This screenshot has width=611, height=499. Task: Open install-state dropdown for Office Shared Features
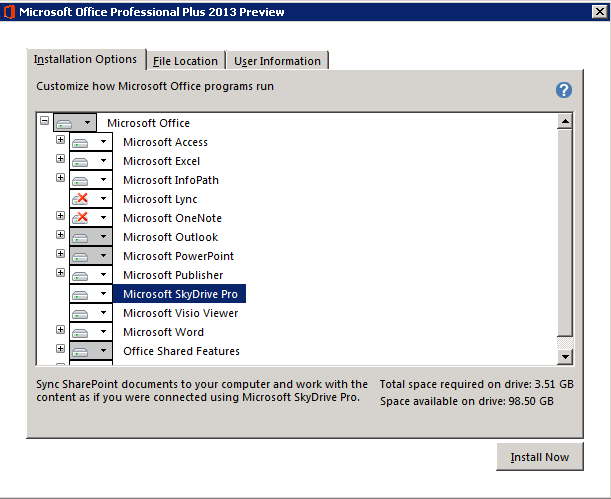click(91, 351)
